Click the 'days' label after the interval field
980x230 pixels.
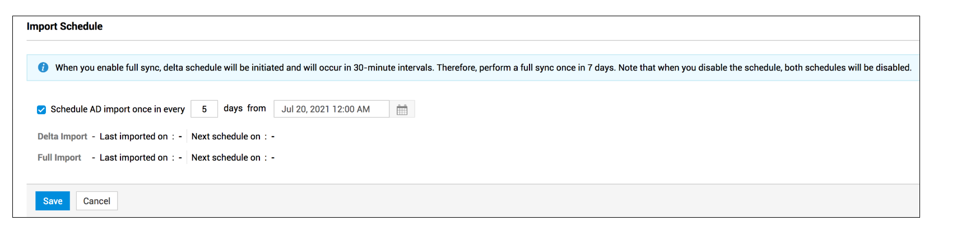tap(233, 109)
